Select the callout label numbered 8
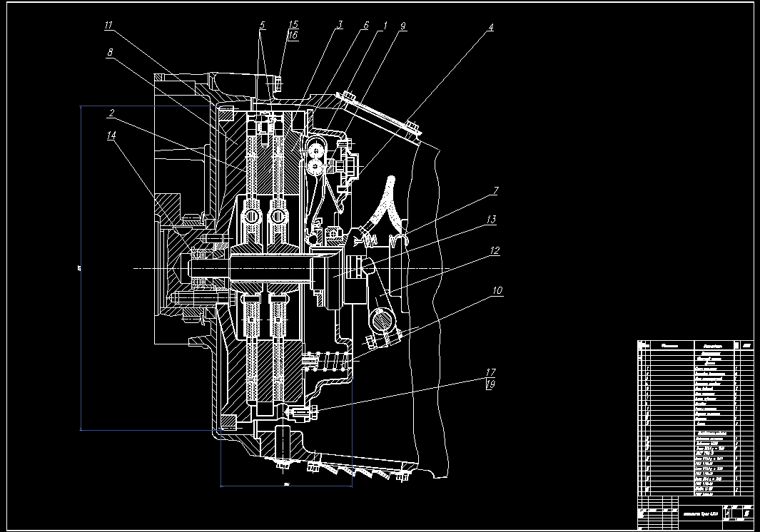The width and height of the screenshot is (760, 532). point(111,52)
